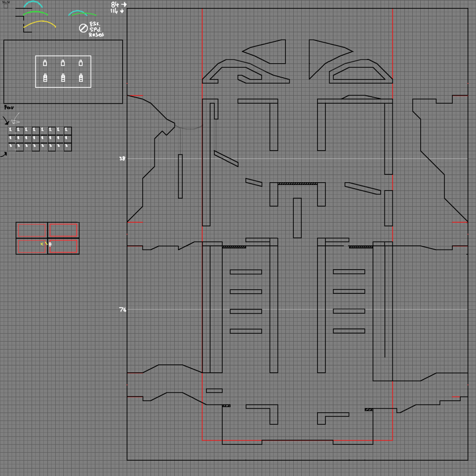Screen dimensions: 476x476
Task: Click the "Fov" handwritten label
Action: pos(9,108)
